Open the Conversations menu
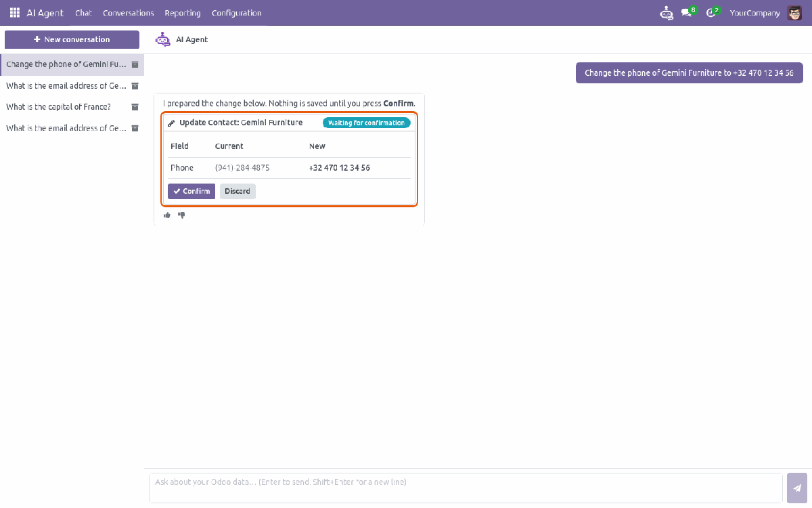Viewport: 812px width, 508px height. click(x=129, y=13)
